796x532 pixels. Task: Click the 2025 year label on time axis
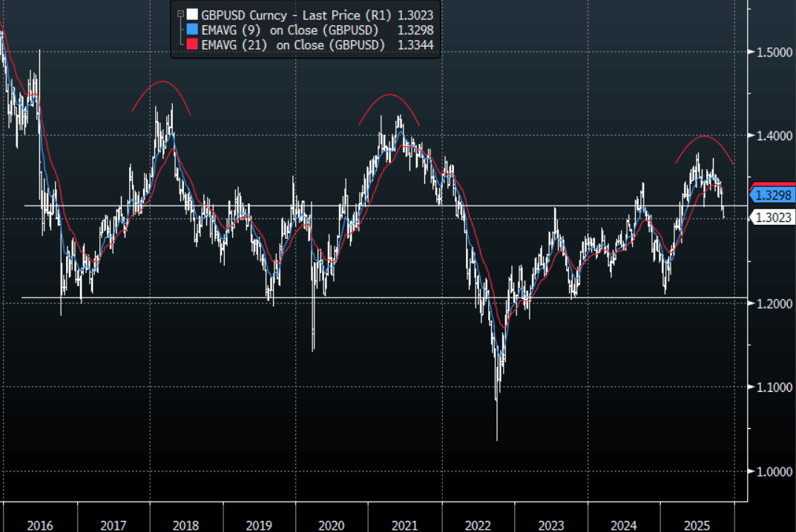(697, 525)
